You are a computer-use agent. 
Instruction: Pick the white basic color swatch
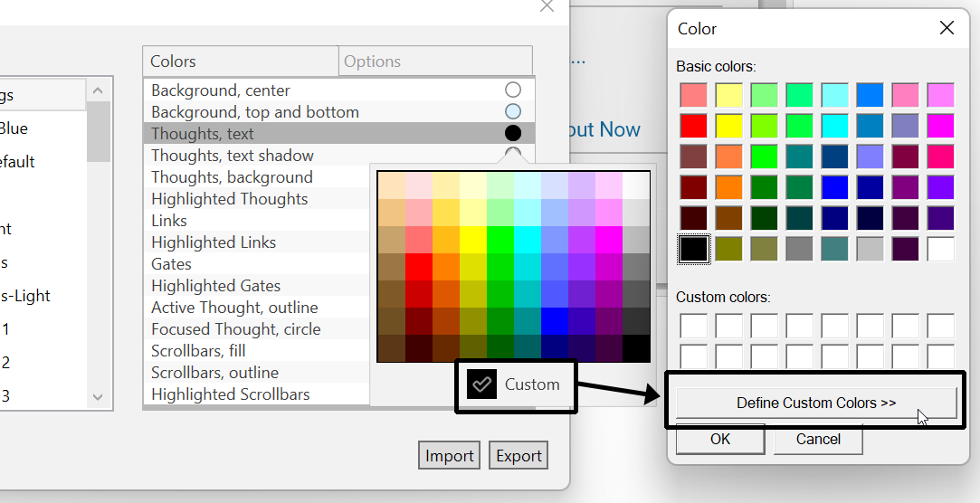(x=940, y=249)
